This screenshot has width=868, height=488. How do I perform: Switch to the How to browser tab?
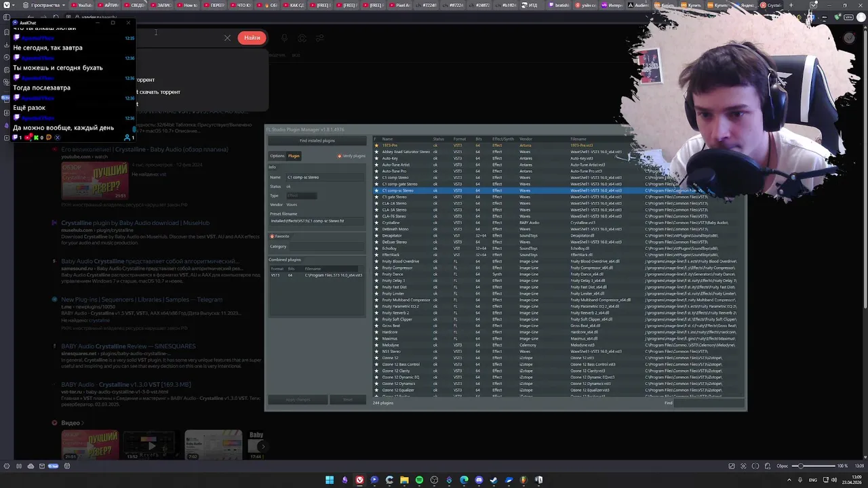point(188,5)
